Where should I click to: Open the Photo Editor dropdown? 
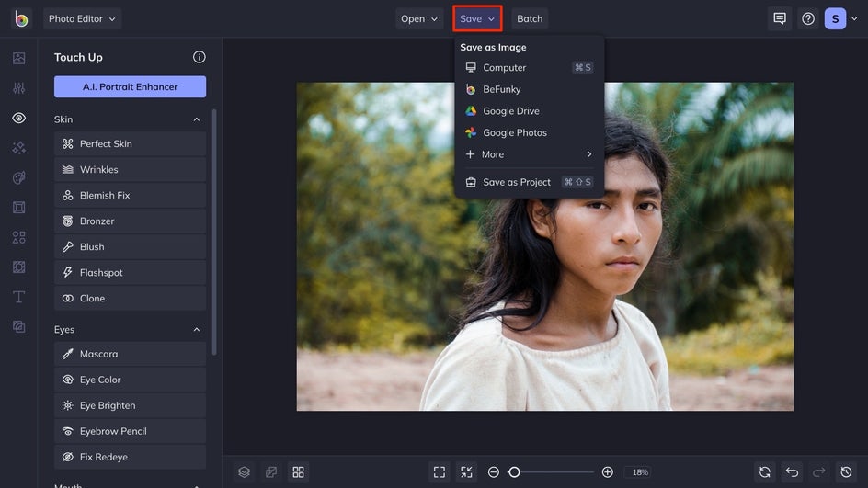pyautogui.click(x=82, y=18)
